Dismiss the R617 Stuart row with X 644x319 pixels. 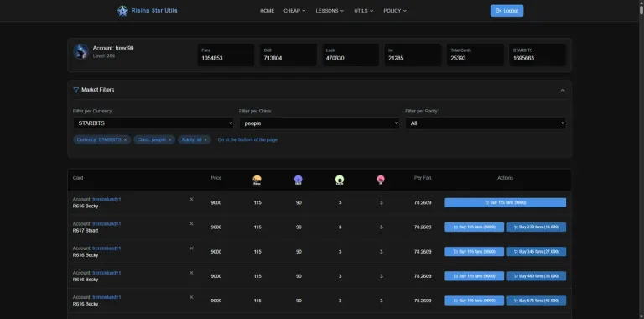[x=191, y=223]
